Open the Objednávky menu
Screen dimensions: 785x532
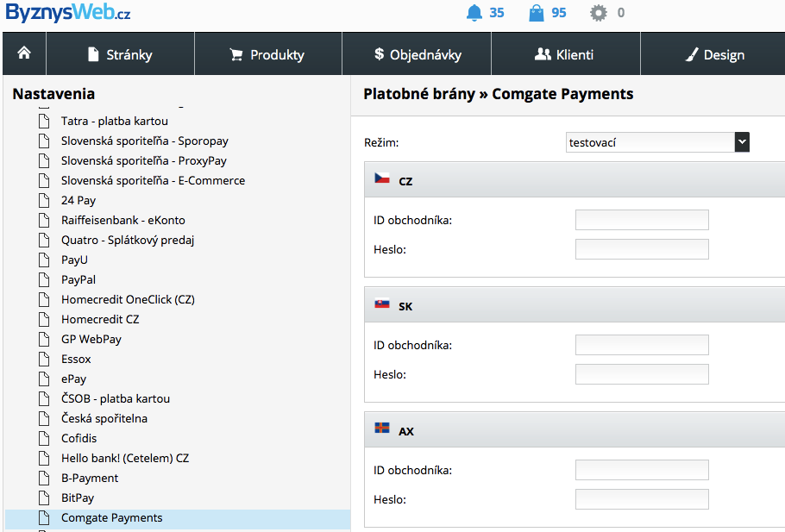coord(417,54)
